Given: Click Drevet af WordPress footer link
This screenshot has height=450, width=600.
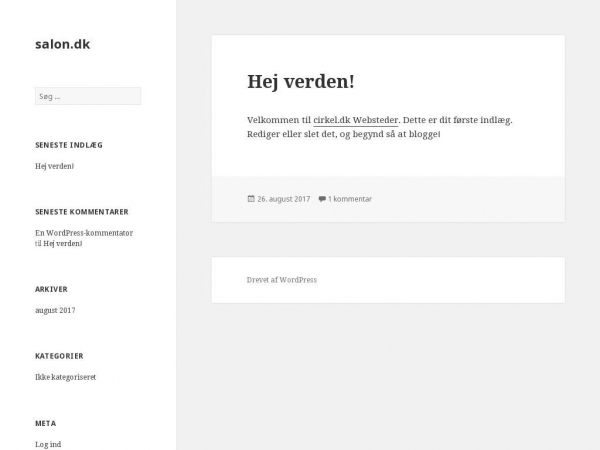Looking at the screenshot, I should click(282, 280).
